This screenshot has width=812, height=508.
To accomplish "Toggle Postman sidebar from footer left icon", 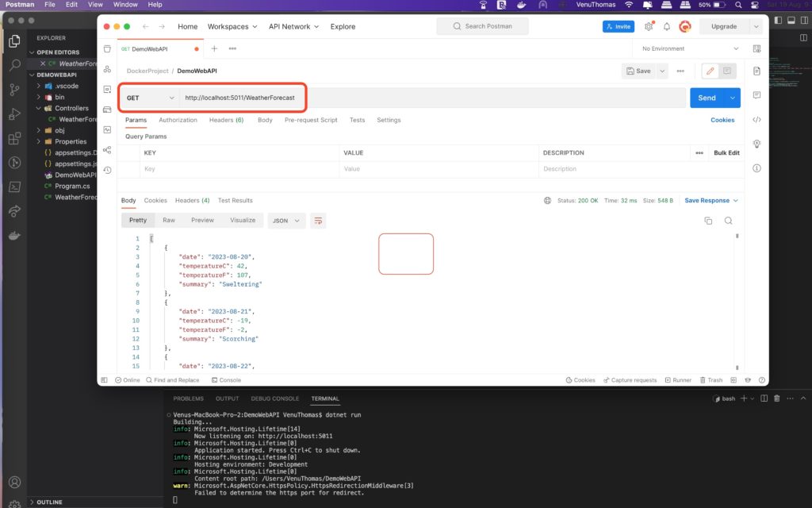I will pyautogui.click(x=104, y=380).
